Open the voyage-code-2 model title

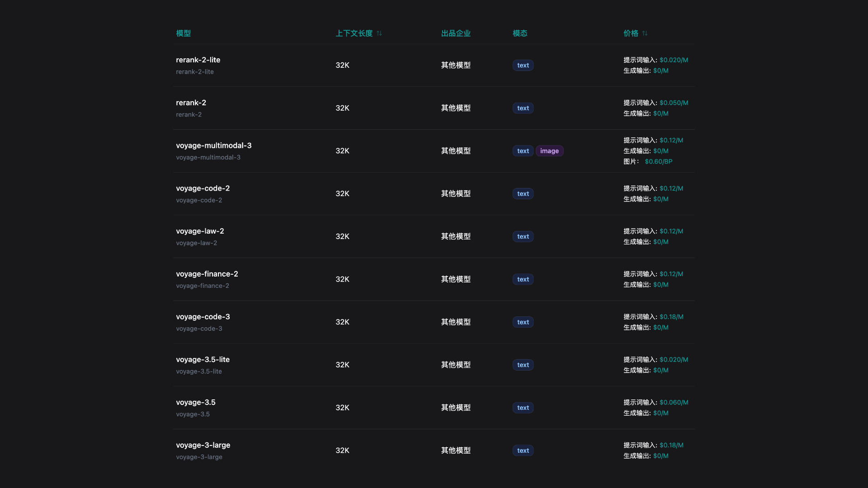(x=203, y=188)
